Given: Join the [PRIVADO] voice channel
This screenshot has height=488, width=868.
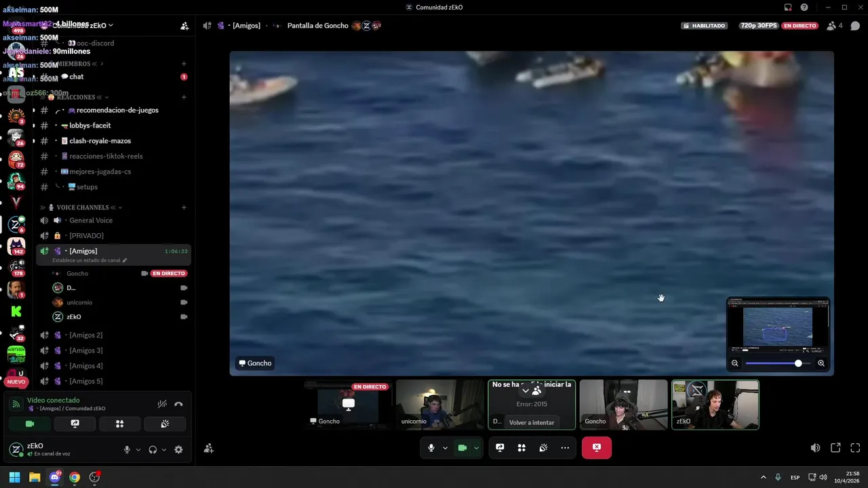Looking at the screenshot, I should click(x=113, y=236).
